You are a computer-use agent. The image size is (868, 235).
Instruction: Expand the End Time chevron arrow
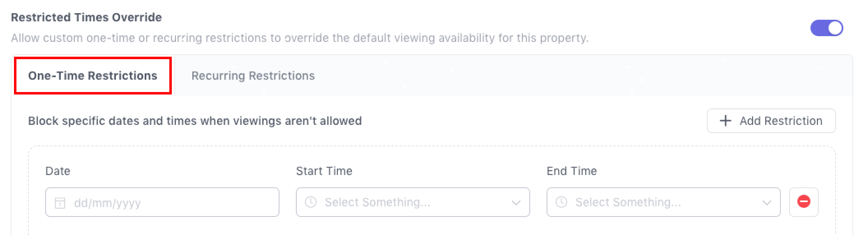click(x=766, y=203)
